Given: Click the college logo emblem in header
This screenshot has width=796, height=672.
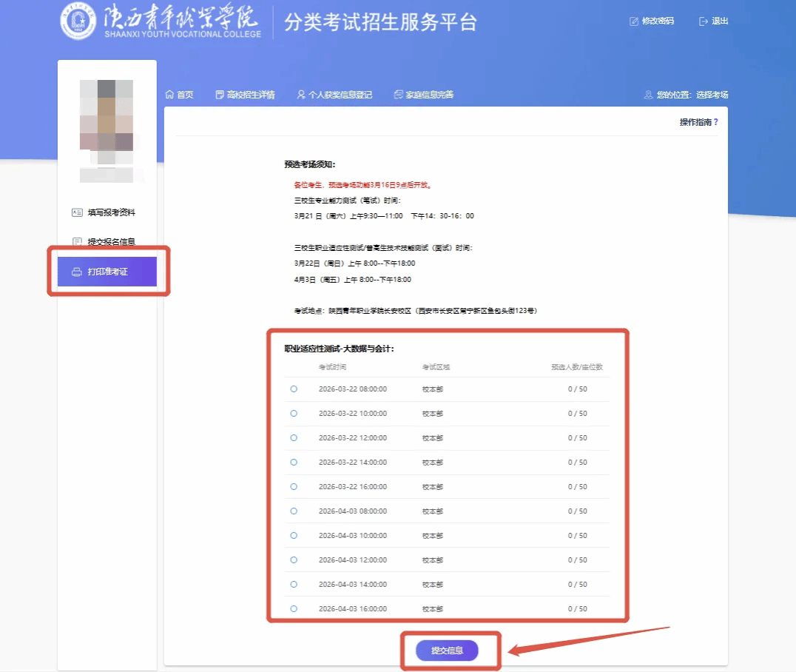Looking at the screenshot, I should 78,23.
